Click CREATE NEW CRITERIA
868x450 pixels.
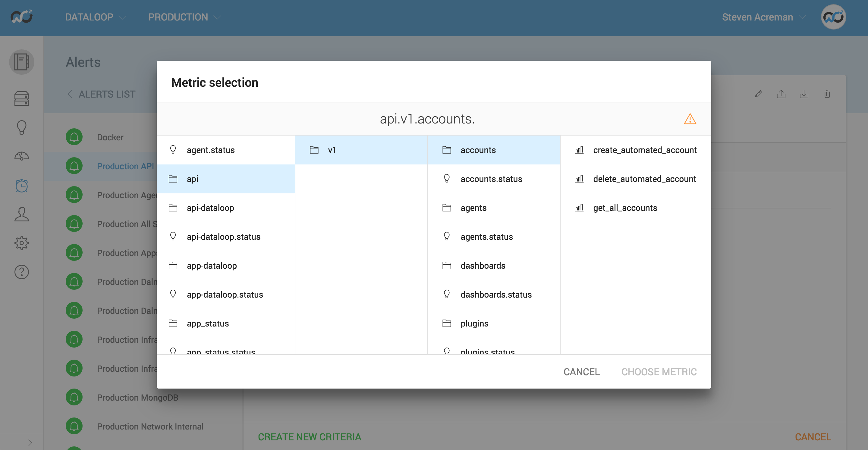309,437
